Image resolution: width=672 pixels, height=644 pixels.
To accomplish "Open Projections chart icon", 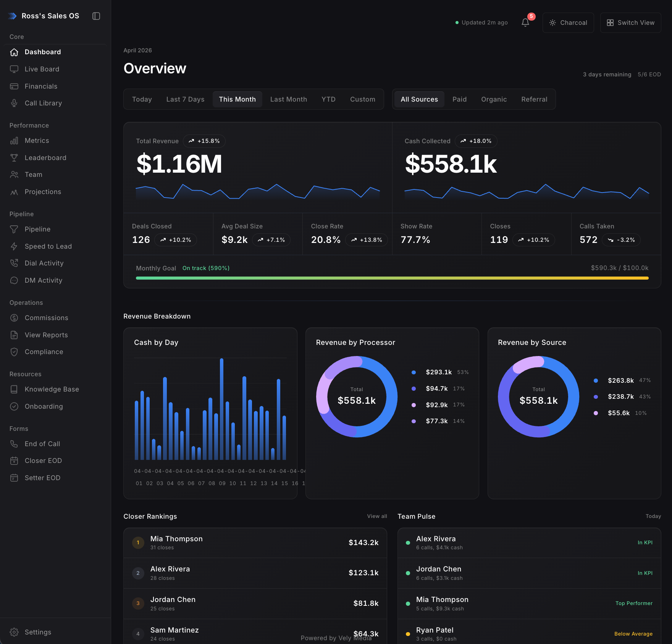I will tap(14, 192).
